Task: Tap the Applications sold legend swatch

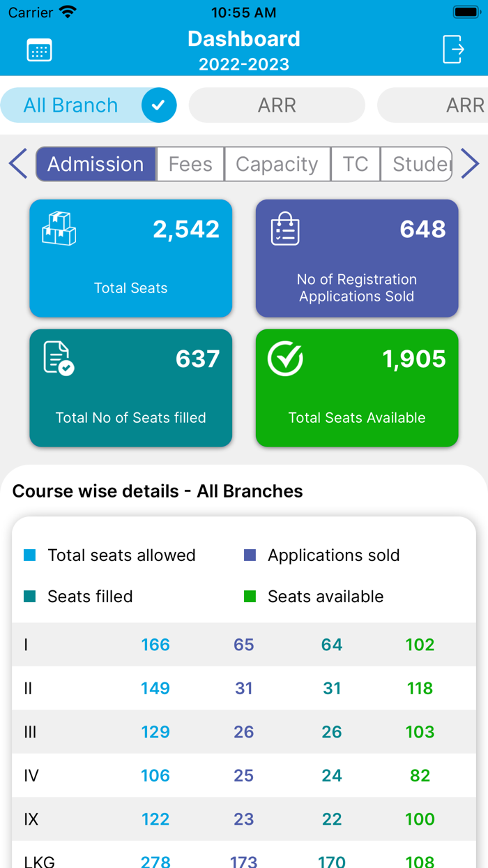Action: (250, 555)
